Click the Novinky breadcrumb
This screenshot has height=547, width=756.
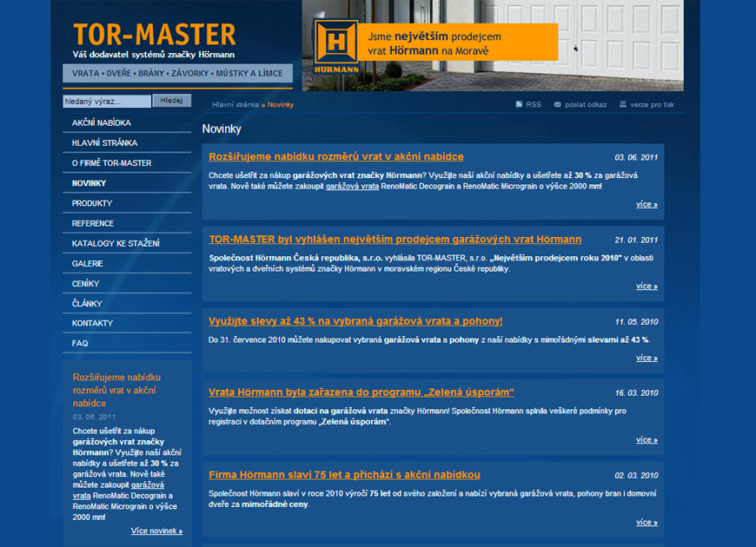click(281, 104)
